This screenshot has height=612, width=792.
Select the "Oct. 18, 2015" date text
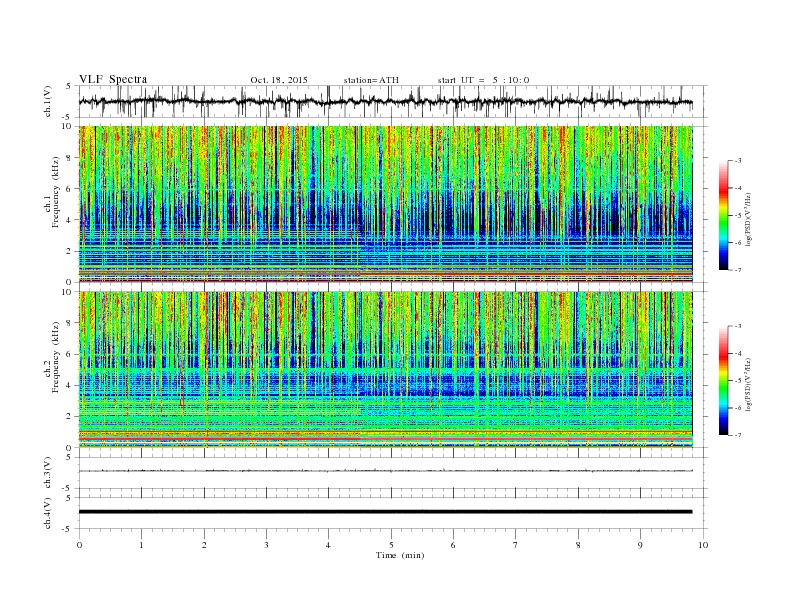[279, 80]
